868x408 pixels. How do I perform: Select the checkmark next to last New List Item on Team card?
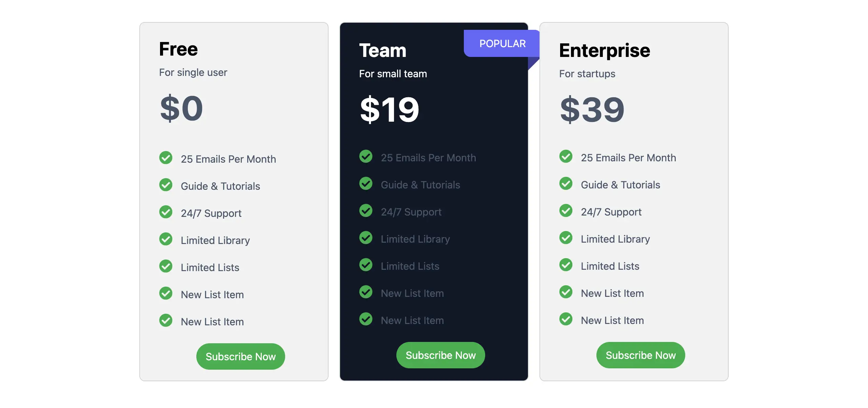pos(366,319)
